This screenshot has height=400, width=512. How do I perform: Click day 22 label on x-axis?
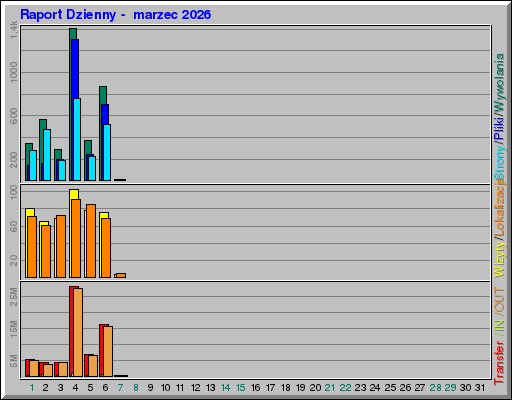tap(345, 388)
